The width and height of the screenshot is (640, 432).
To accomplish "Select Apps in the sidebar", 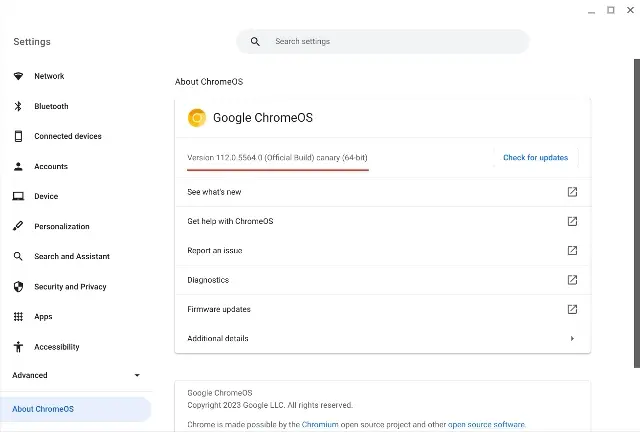I will tap(76, 316).
